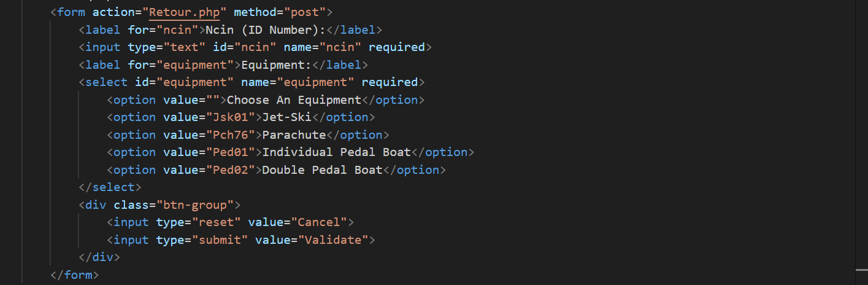
Task: Place cursor on "Ncin (ID Number):" label text
Action: [x=266, y=29]
